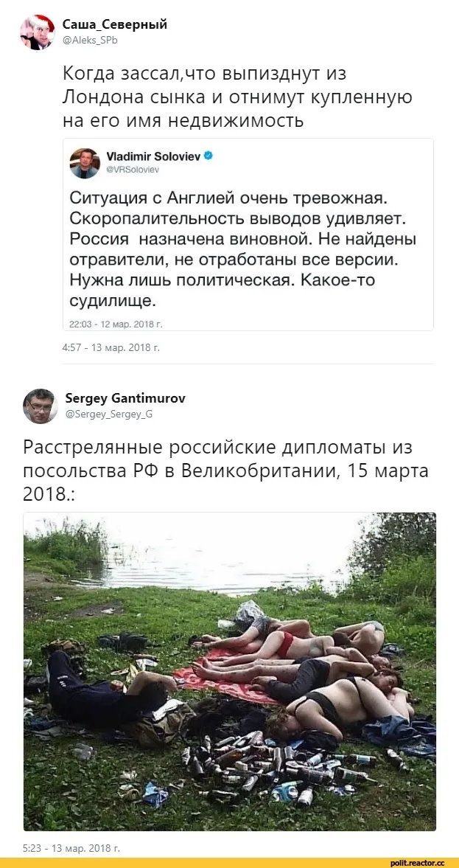
Task: Open tweet timestamp 5:23 - 13 мар. 2018
Action: [72, 847]
